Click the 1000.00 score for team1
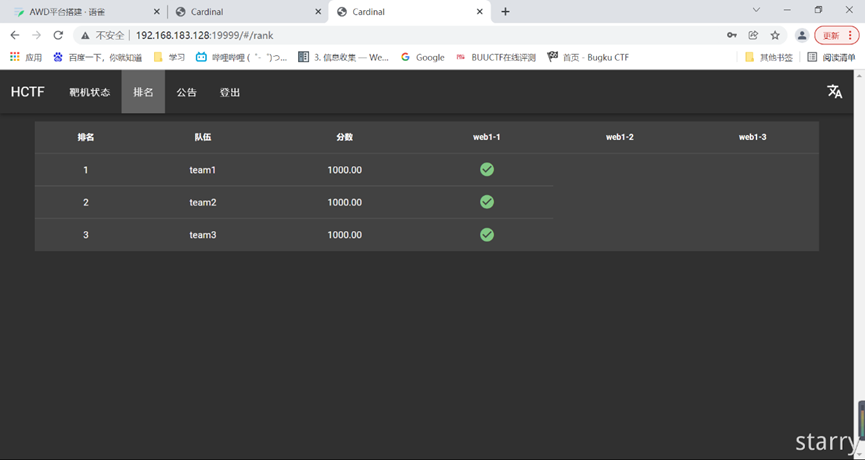 (345, 170)
